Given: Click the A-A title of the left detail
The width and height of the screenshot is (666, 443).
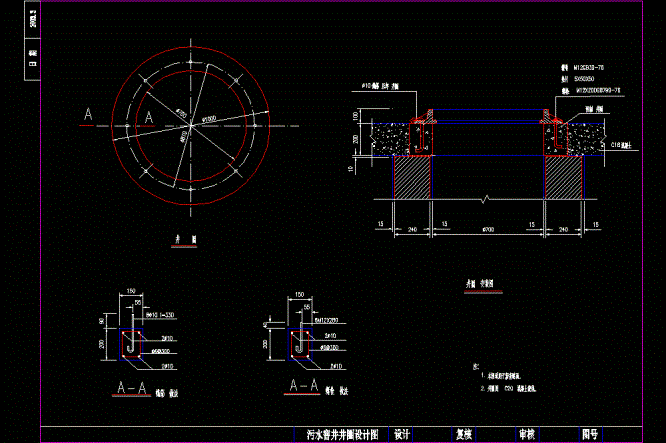Looking at the screenshot, I should (x=132, y=388).
